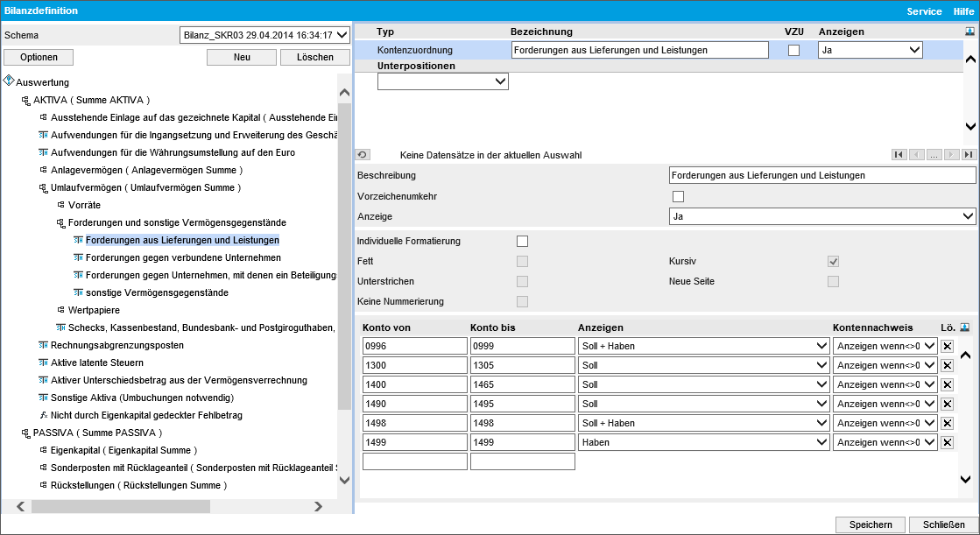The height and width of the screenshot is (535, 980).
Task: Click icon of Forderungen gegen verbundene Unternehmen
Action: point(78,257)
